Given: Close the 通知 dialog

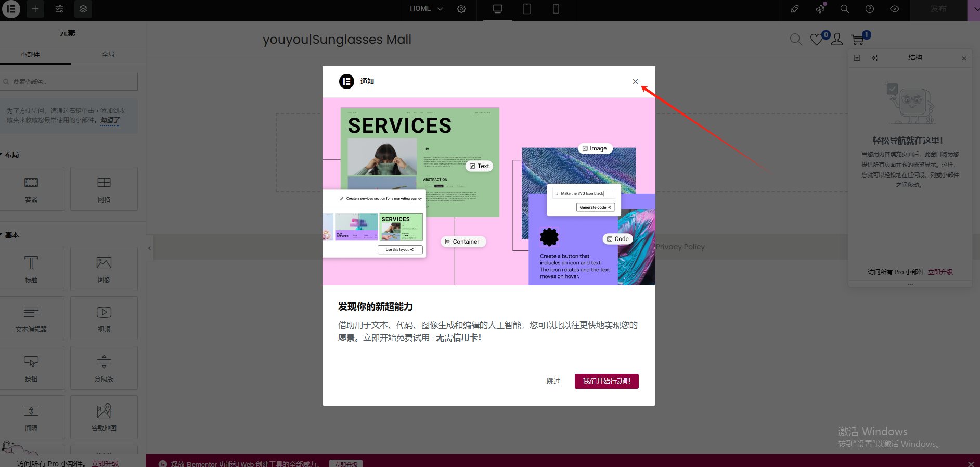Looking at the screenshot, I should pyautogui.click(x=635, y=82).
